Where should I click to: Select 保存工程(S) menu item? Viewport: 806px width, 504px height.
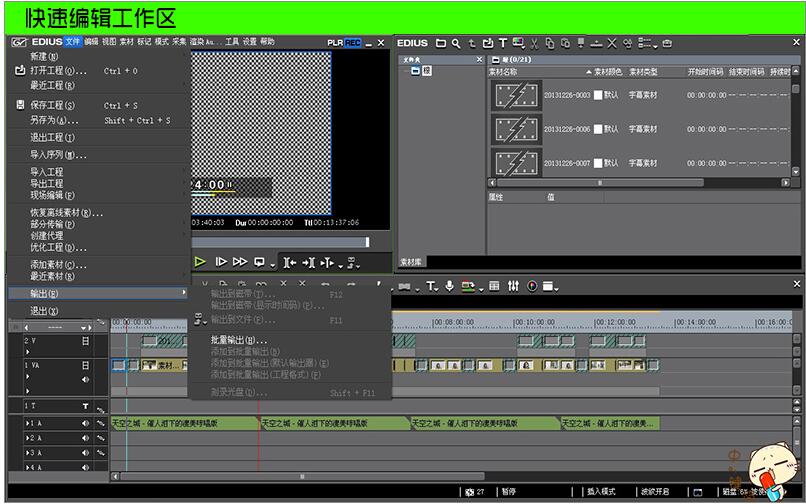pyautogui.click(x=98, y=105)
